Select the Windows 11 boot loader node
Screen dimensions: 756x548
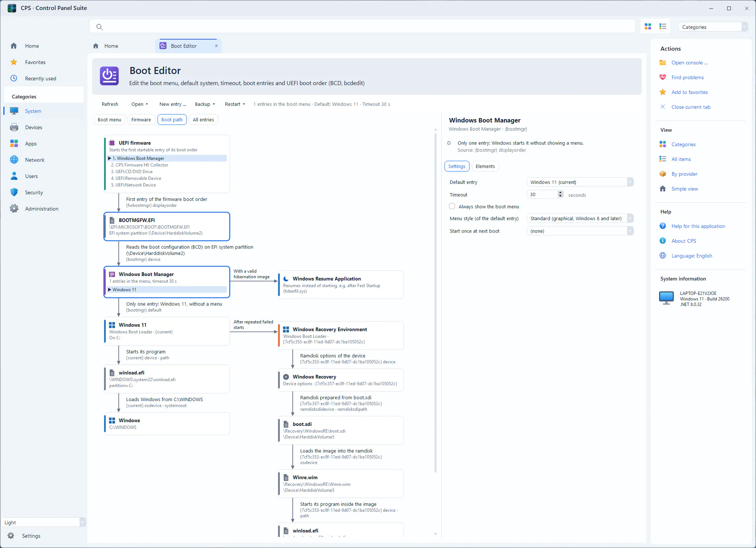(x=167, y=331)
